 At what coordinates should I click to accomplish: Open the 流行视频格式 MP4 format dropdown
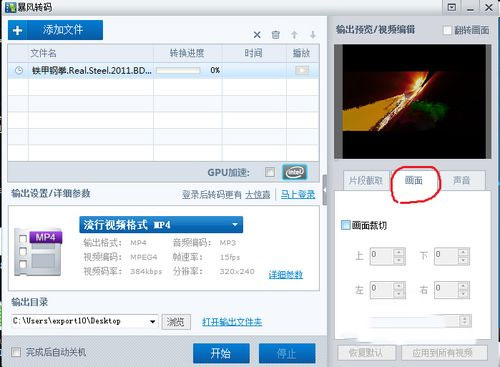pyautogui.click(x=161, y=225)
